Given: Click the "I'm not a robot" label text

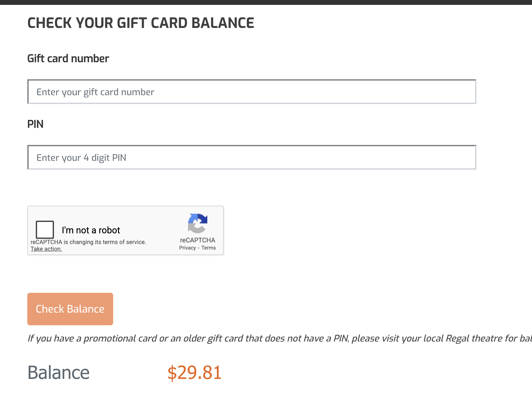Looking at the screenshot, I should pos(91,230).
